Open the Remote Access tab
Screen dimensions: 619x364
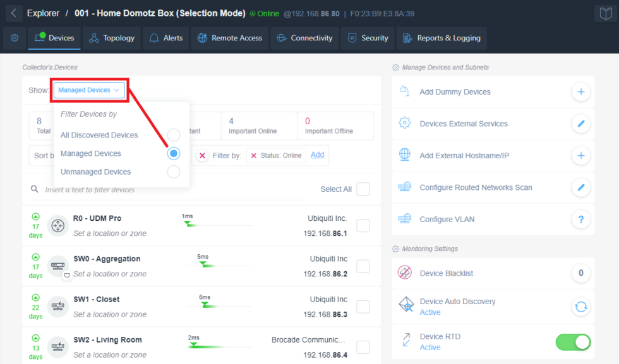(x=230, y=38)
